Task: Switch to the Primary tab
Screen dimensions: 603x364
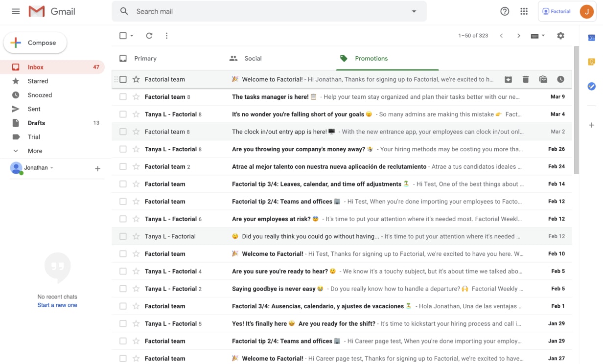Action: [145, 58]
